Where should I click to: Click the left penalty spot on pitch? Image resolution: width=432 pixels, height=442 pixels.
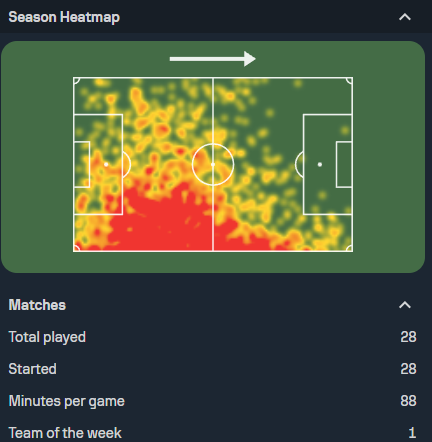click(106, 164)
